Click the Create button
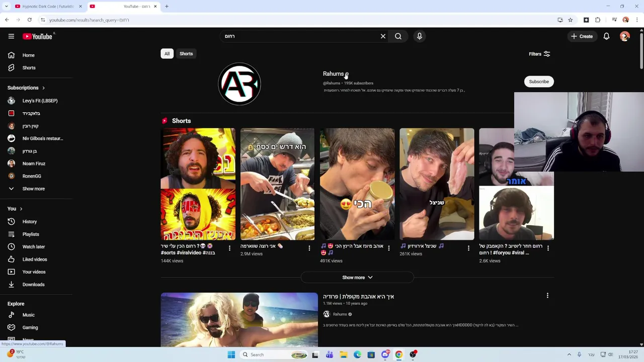This screenshot has width=644, height=362. [582, 36]
